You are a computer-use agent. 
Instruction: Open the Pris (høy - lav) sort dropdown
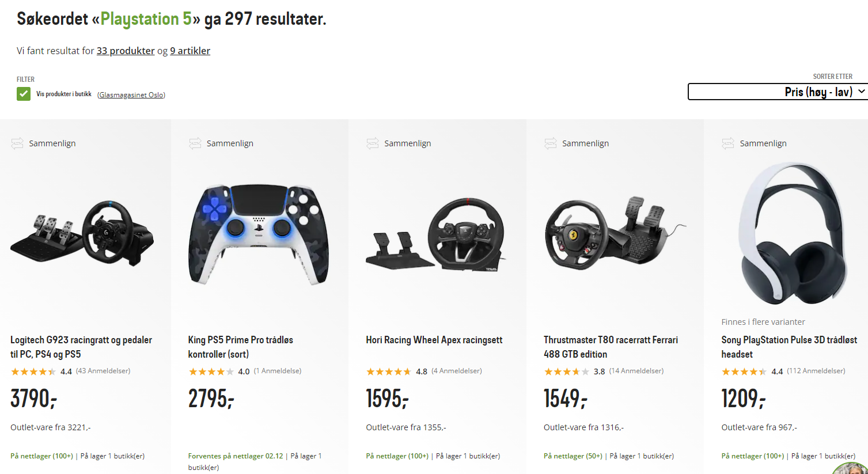click(x=778, y=92)
